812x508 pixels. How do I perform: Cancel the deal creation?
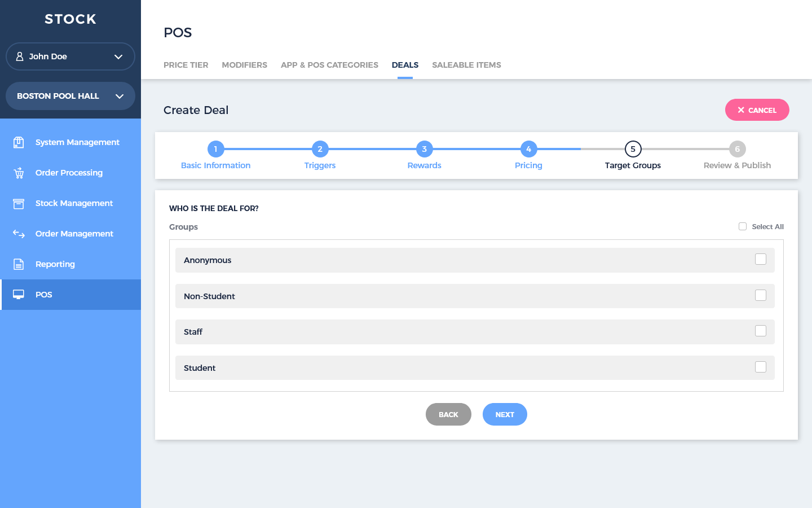pyautogui.click(x=757, y=110)
